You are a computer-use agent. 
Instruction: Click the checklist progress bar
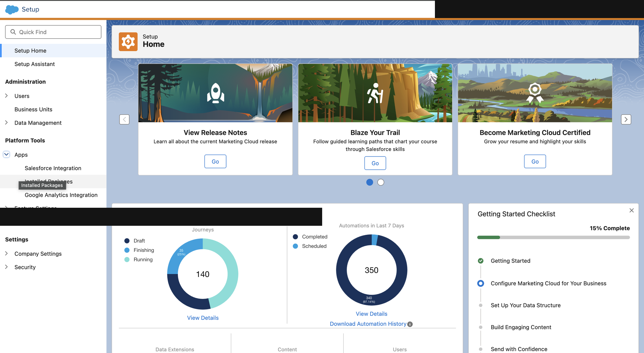tap(553, 237)
